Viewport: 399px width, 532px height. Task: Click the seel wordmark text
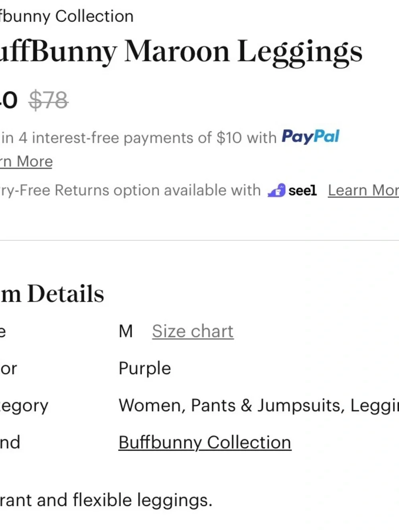coord(302,191)
